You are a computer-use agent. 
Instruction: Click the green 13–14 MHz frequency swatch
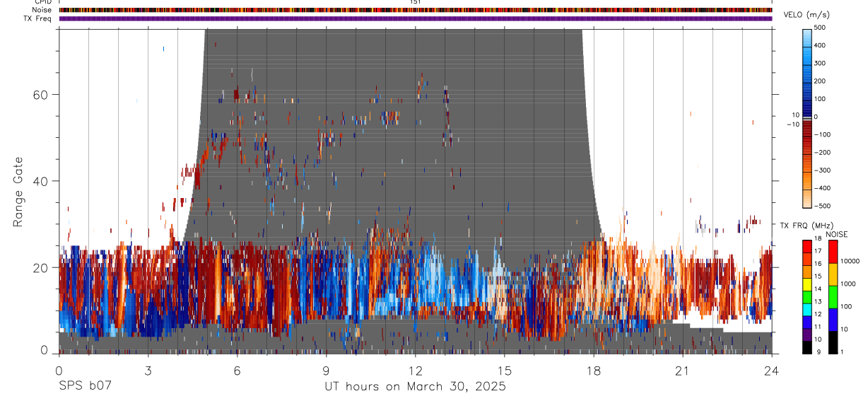point(808,296)
